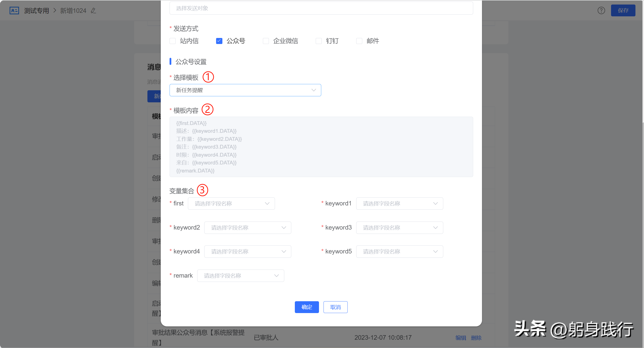The width and height of the screenshot is (644, 348).
Task: Open the keyword1 field name dropdown
Action: (399, 203)
